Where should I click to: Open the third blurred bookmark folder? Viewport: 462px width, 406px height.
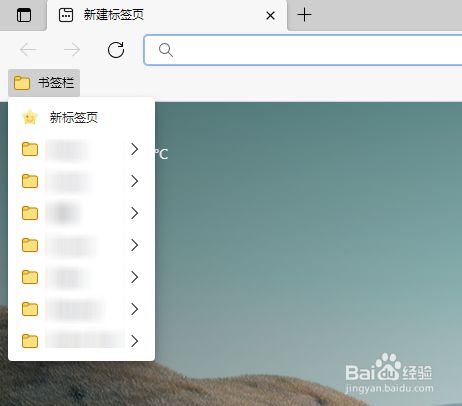click(81, 213)
